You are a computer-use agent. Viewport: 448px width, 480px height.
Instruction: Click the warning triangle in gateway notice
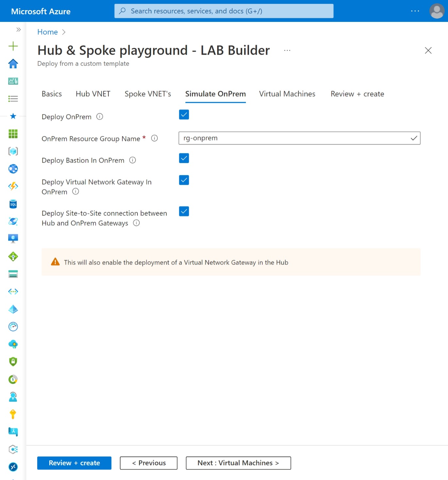click(x=55, y=262)
